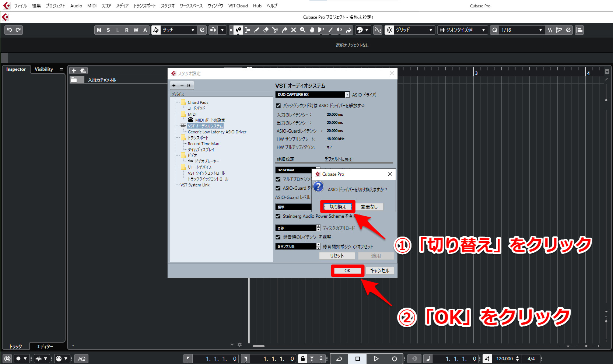Adjust the record offset サンプル数 stepper
Viewport: 613px width, 364px height.
(318, 246)
